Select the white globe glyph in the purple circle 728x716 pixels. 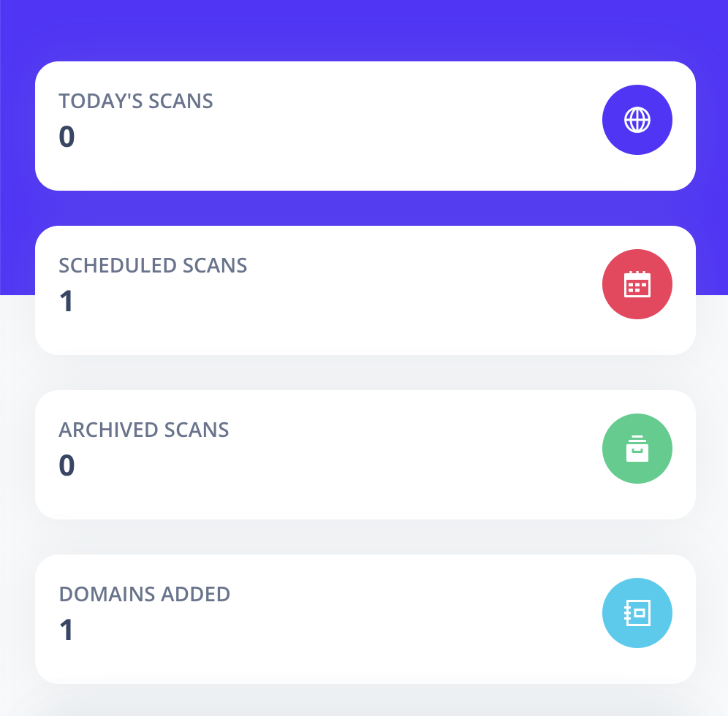637,120
